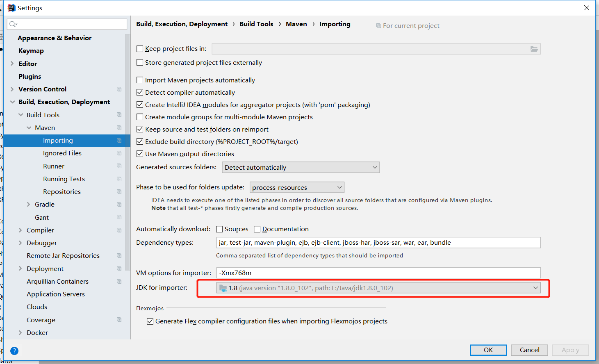This screenshot has width=599, height=364.
Task: Enable Create module groups for multi-module projects
Action: [x=140, y=117]
